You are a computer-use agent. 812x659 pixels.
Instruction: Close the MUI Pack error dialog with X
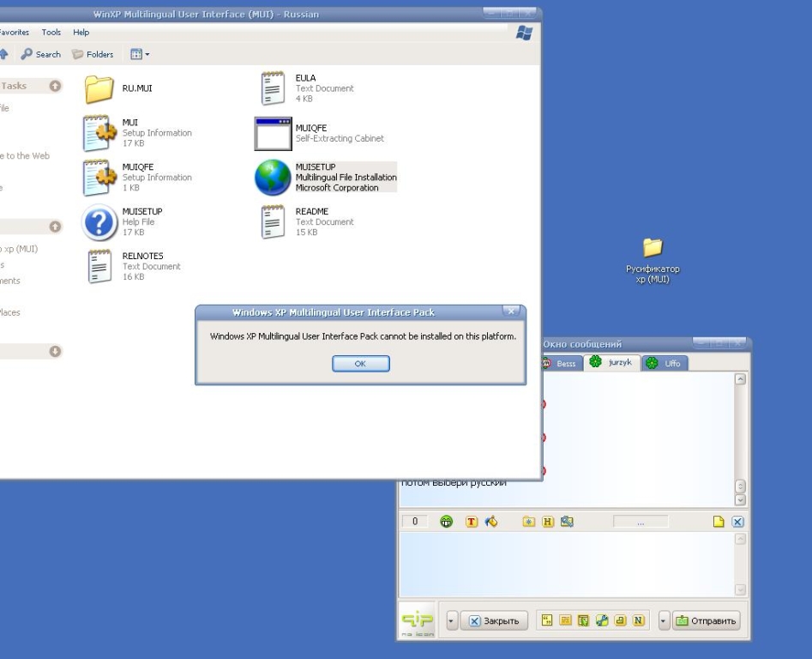point(511,311)
